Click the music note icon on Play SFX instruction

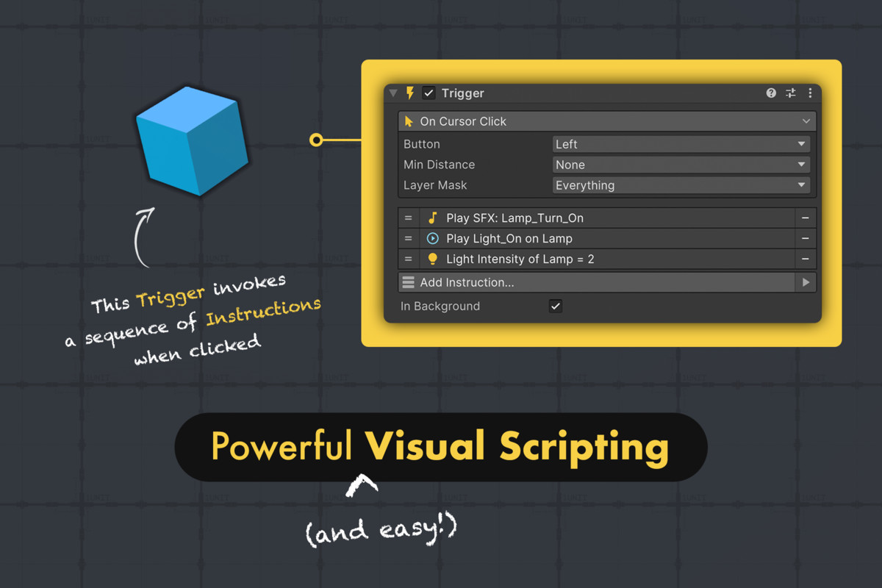[x=433, y=218]
